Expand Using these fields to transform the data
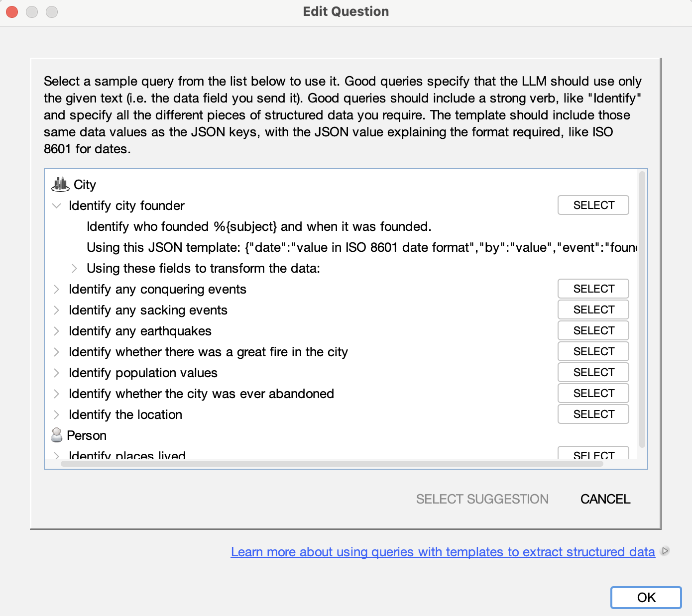This screenshot has width=692, height=616. pyautogui.click(x=74, y=268)
